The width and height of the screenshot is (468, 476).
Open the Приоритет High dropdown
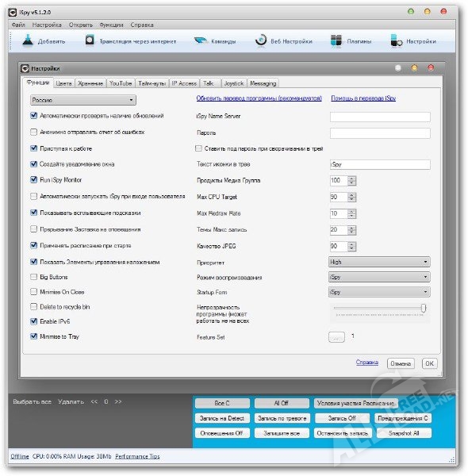[x=379, y=262]
